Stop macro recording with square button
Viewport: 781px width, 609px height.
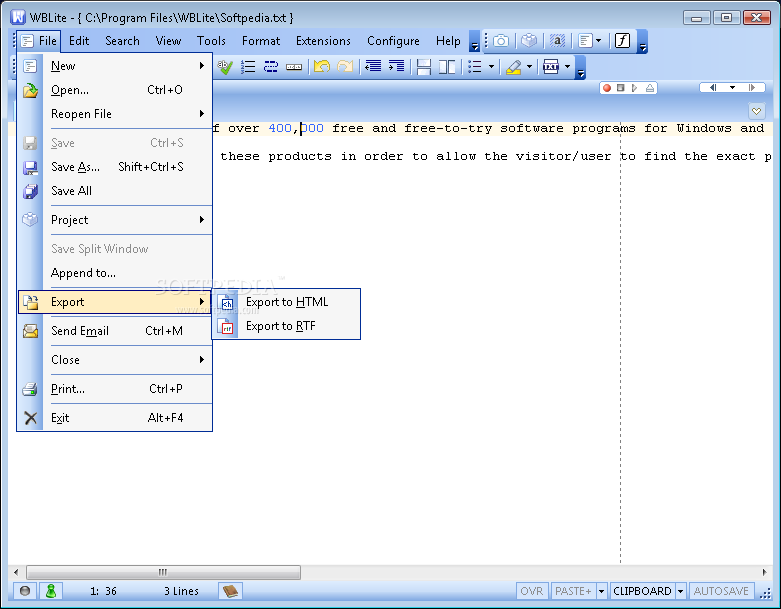pyautogui.click(x=621, y=88)
